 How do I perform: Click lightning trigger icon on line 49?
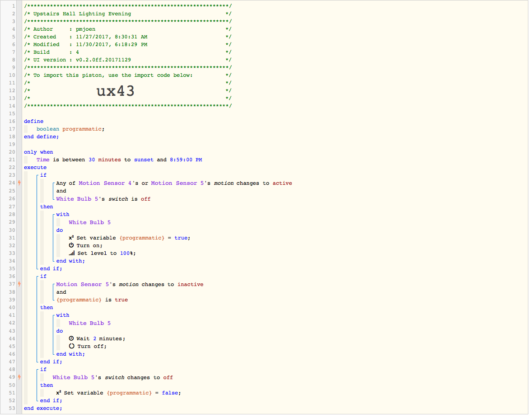point(19,378)
